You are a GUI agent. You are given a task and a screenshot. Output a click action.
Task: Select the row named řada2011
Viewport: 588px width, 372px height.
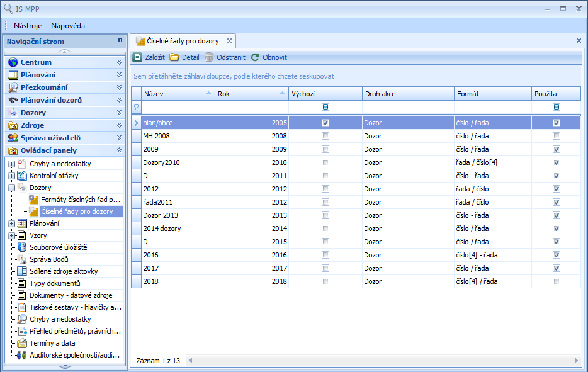(356, 202)
